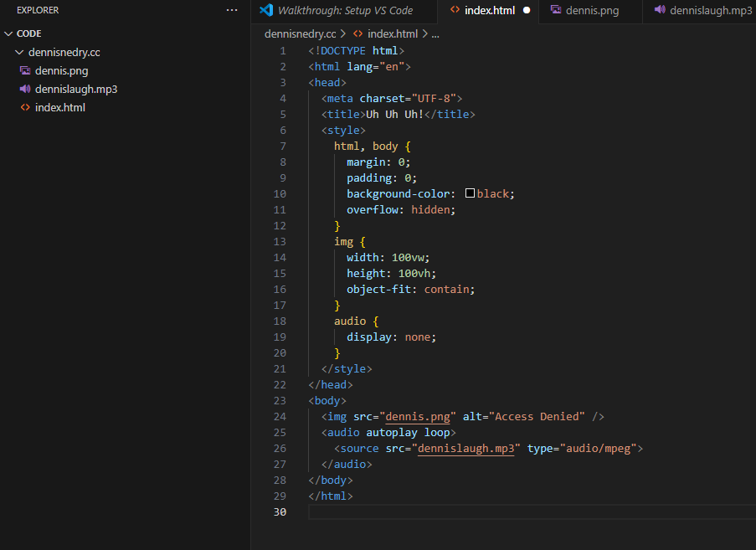Click image file icon beside dennis.png in Explorer
The image size is (756, 550).
25,70
